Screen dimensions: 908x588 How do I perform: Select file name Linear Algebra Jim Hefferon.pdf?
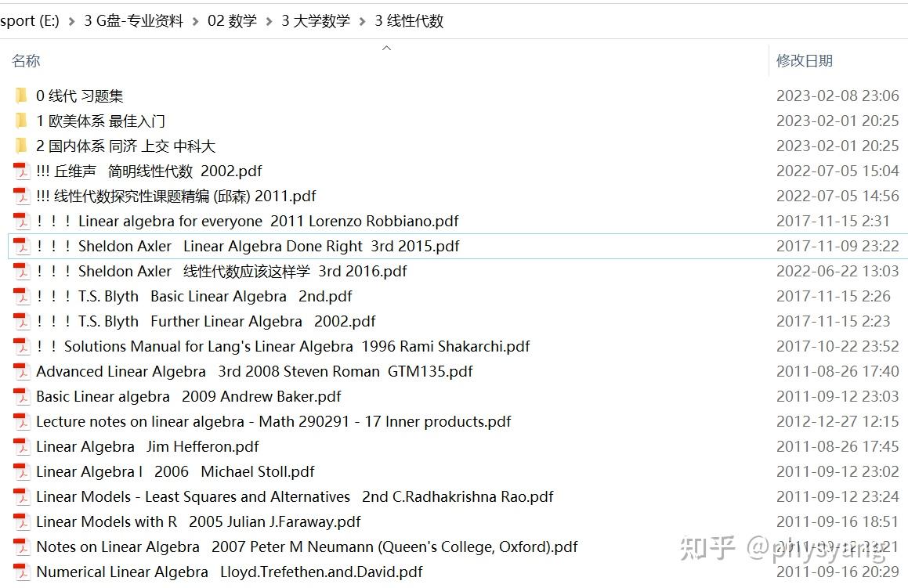(147, 446)
